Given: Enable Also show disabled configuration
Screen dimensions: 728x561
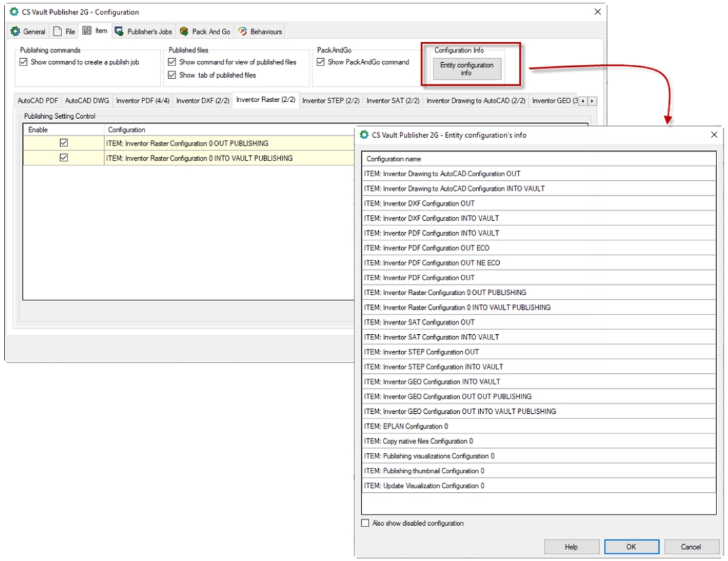Looking at the screenshot, I should point(365,523).
